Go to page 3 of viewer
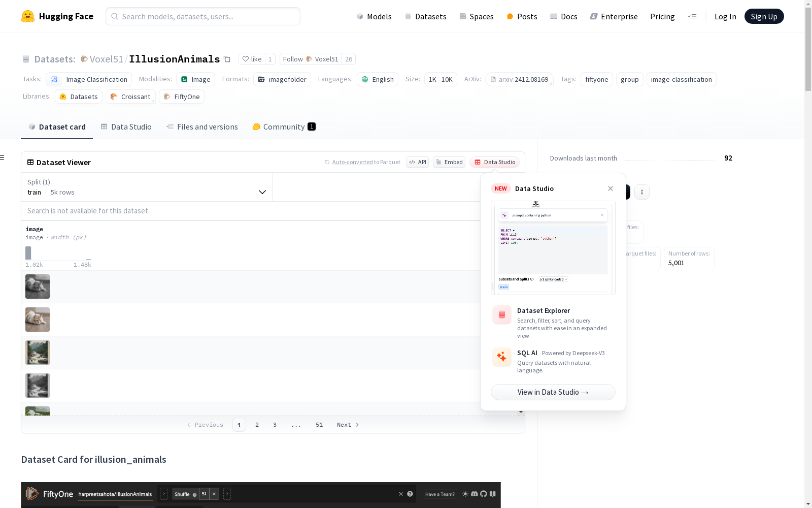 pyautogui.click(x=275, y=425)
